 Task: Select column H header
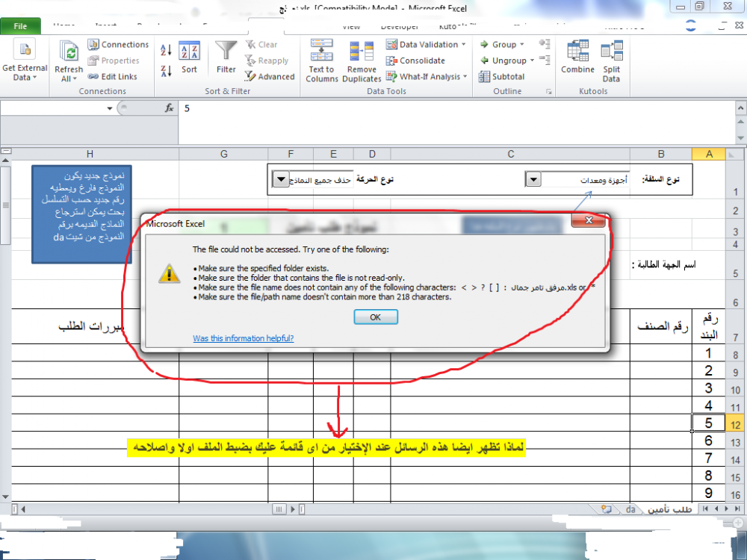pyautogui.click(x=90, y=154)
